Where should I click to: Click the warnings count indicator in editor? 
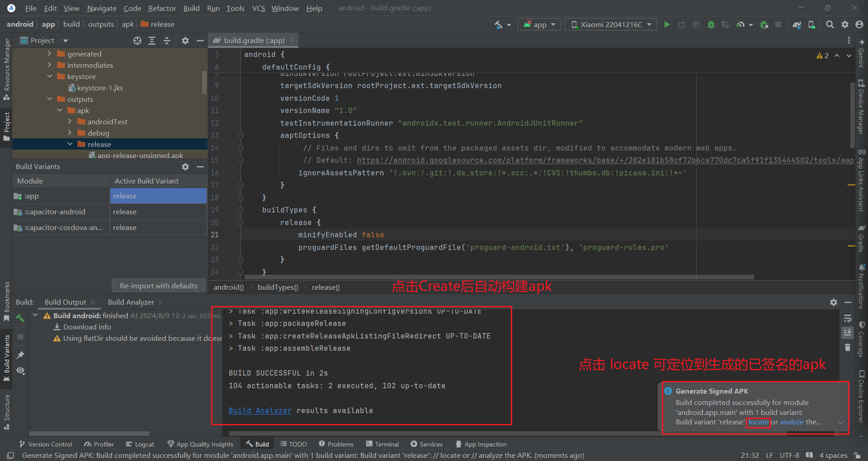[x=822, y=56]
